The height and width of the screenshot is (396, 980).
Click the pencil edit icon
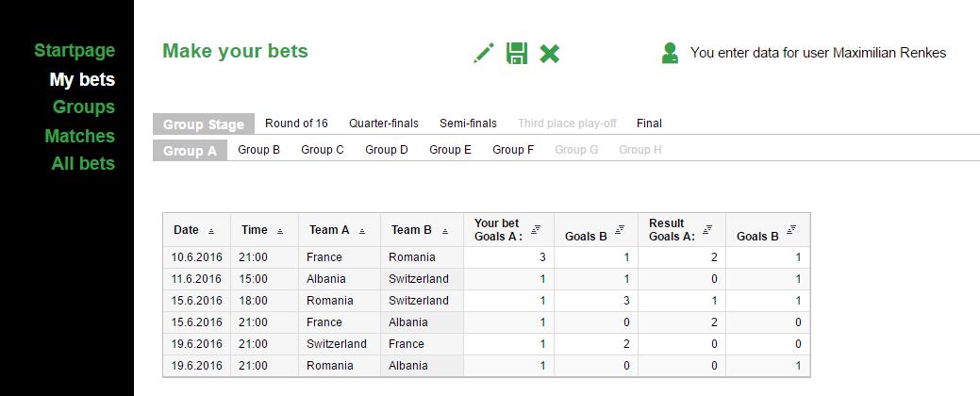484,54
